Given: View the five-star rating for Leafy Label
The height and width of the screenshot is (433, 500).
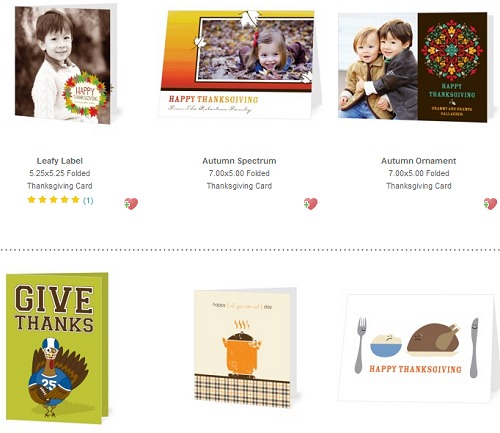Looking at the screenshot, I should (x=54, y=200).
